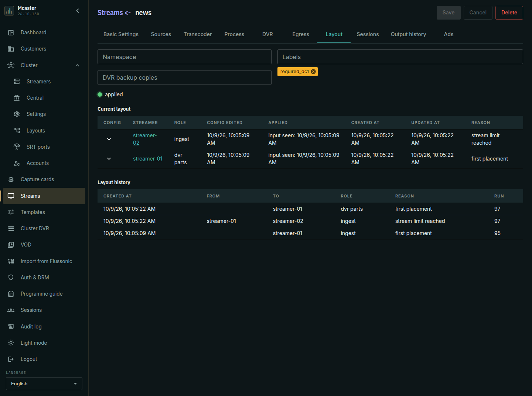Image resolution: width=532 pixels, height=396 pixels.
Task: Click the Audit log icon
Action: [x=11, y=327]
